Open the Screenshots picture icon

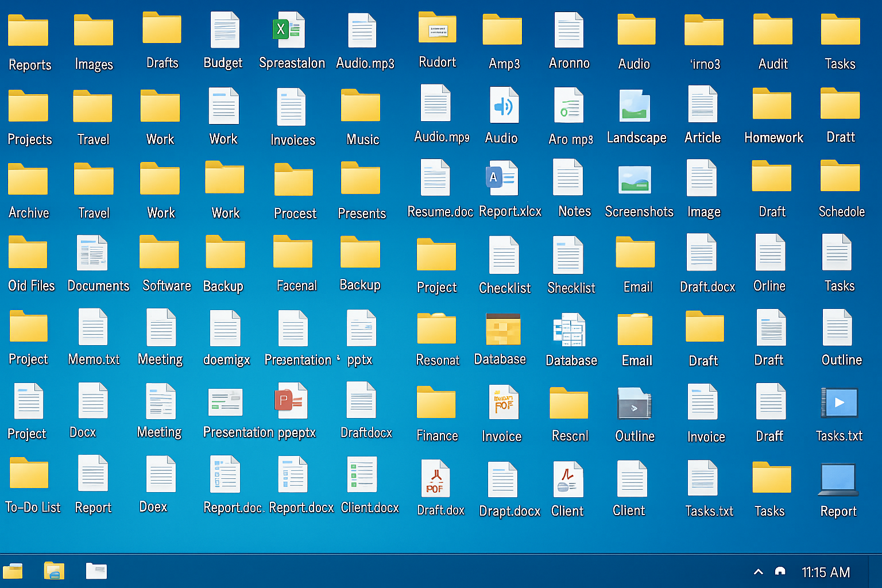[635, 180]
